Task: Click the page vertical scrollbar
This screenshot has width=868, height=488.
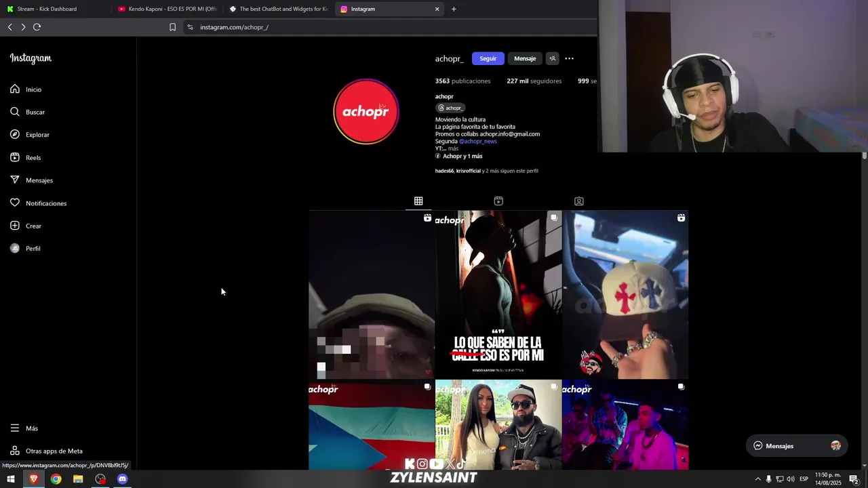Action: tap(865, 156)
